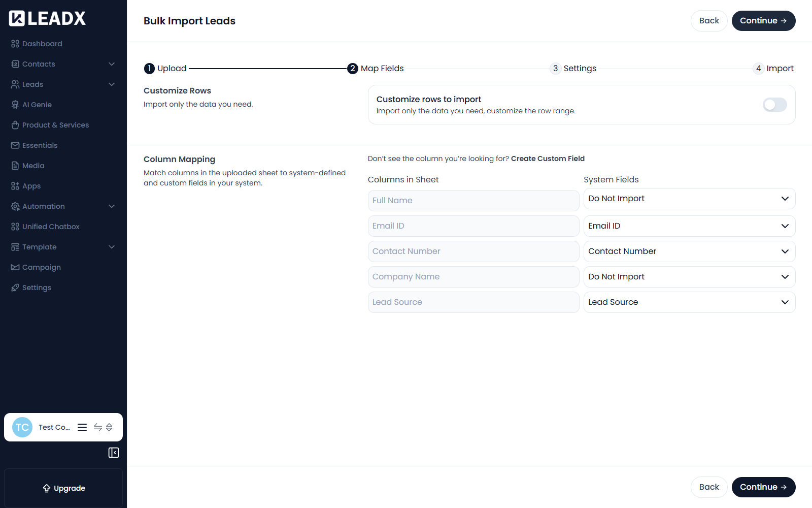This screenshot has height=508, width=812.
Task: Open system field dropdown for Lead Source
Action: (689, 302)
